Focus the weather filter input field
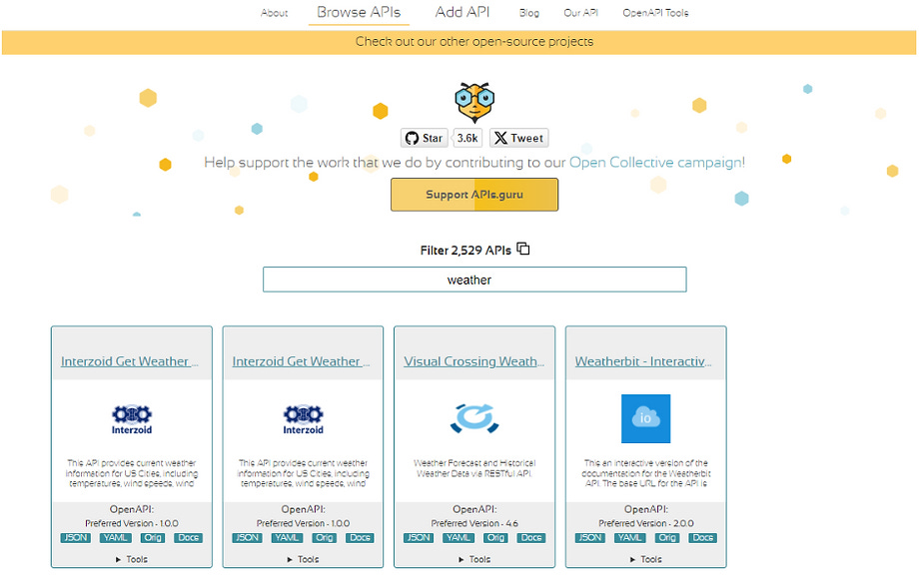 [474, 280]
